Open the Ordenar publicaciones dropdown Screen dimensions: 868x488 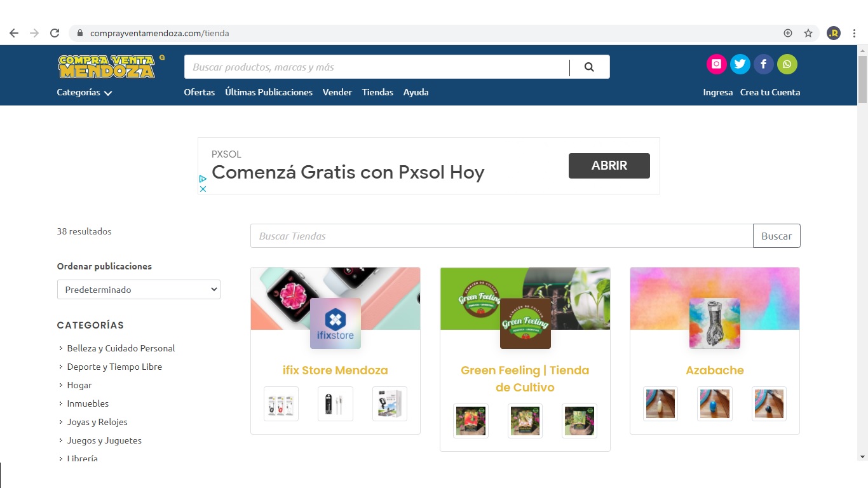tap(139, 289)
